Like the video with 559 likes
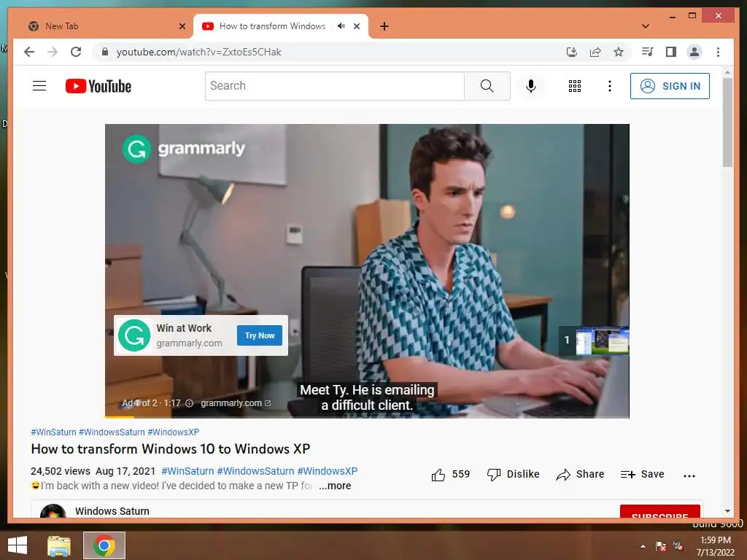Viewport: 747px width, 560px height. 450,474
